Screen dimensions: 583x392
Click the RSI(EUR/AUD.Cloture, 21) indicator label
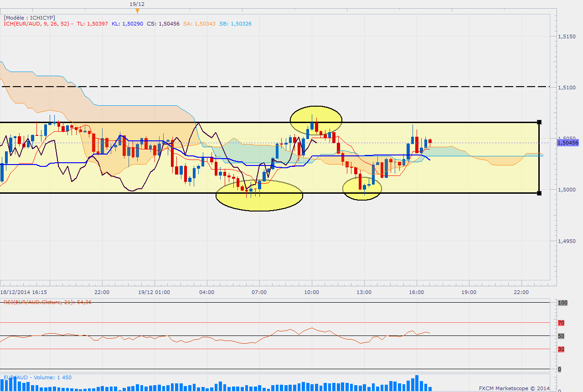tap(47, 302)
